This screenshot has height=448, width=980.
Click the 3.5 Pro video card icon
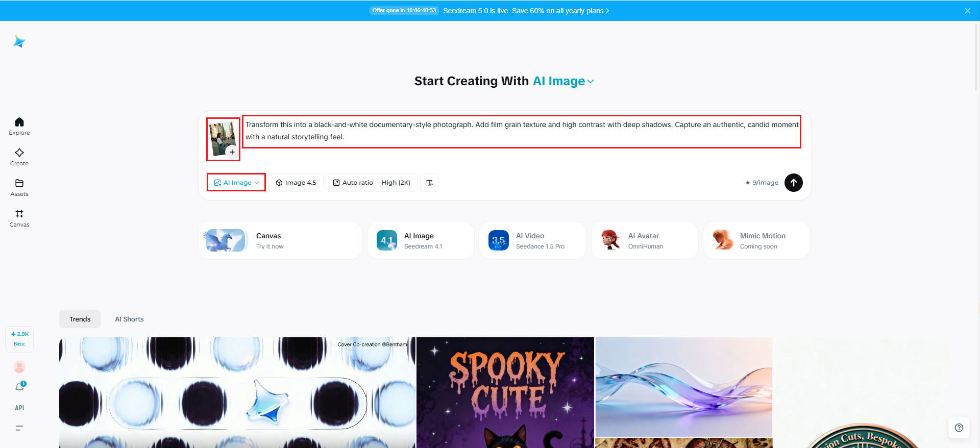pos(499,240)
